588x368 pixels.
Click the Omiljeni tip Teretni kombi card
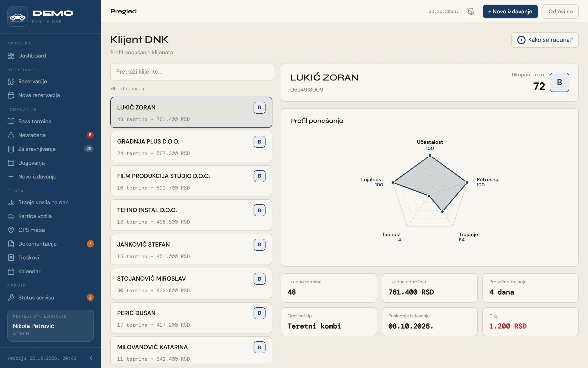[329, 322]
